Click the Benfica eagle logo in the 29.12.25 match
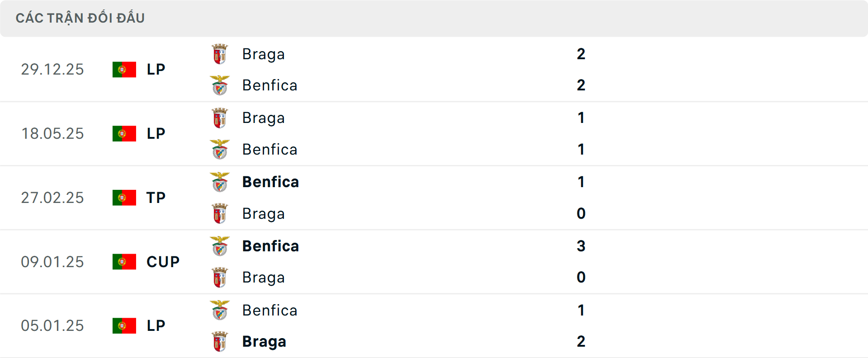868x358 pixels. pyautogui.click(x=220, y=85)
